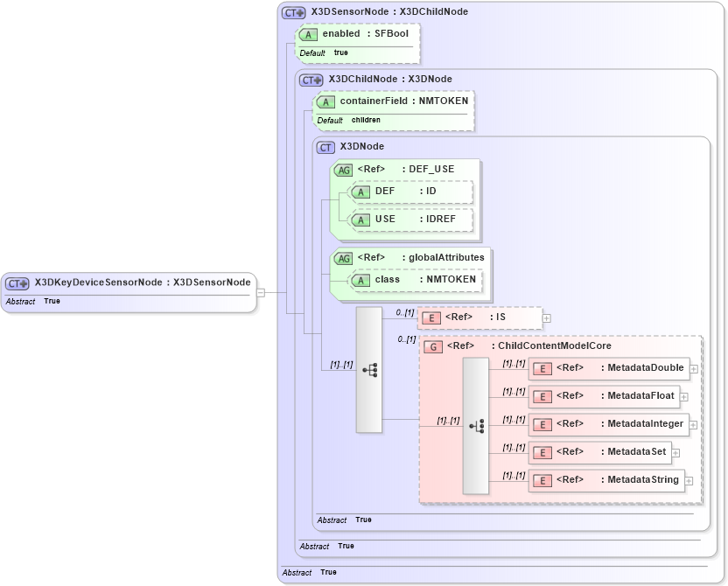Expand the MetadataFloat plus box

[x=684, y=397]
